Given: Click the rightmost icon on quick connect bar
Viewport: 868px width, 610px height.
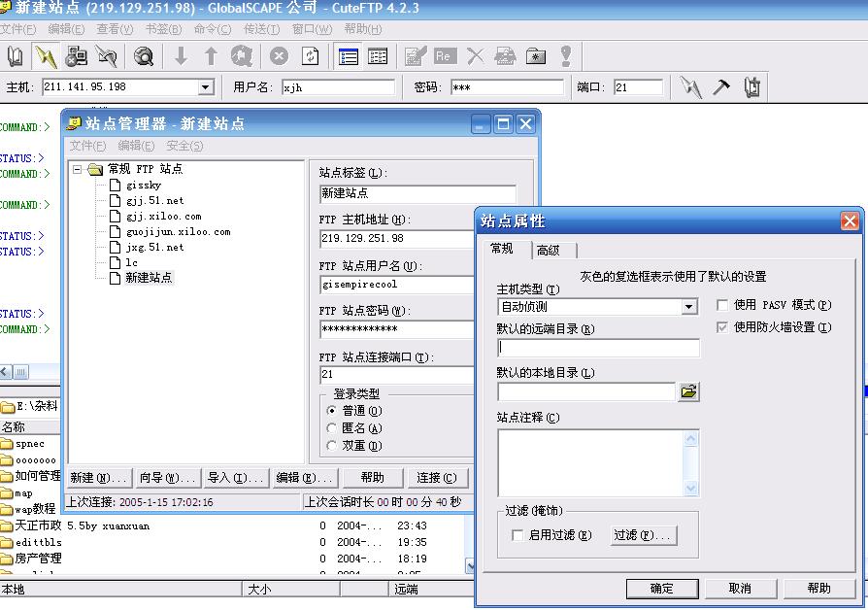Looking at the screenshot, I should pos(751,87).
